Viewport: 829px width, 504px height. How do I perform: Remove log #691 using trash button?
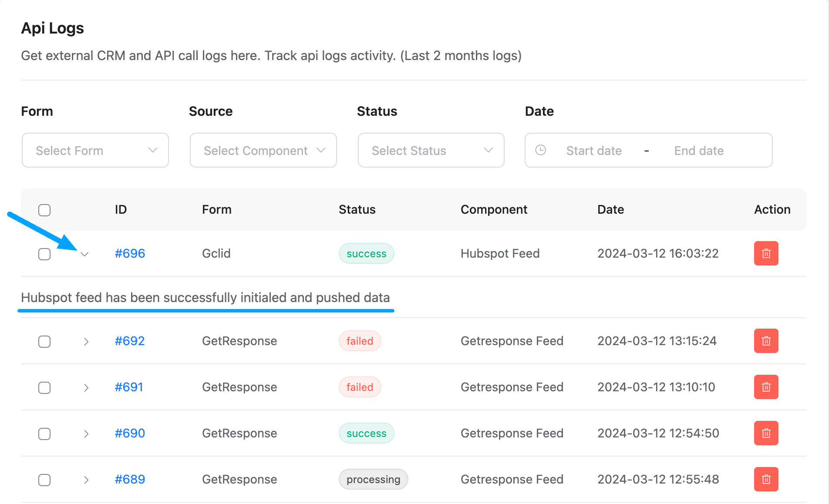[x=766, y=387]
